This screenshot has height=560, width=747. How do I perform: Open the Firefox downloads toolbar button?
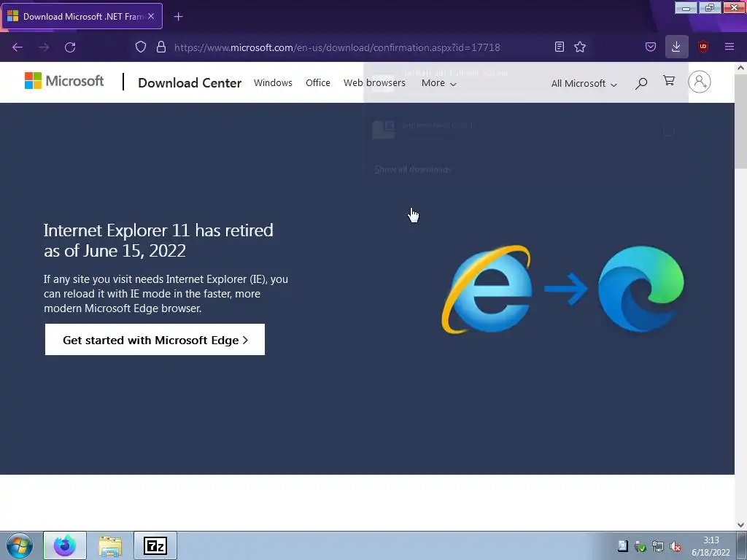coord(676,47)
